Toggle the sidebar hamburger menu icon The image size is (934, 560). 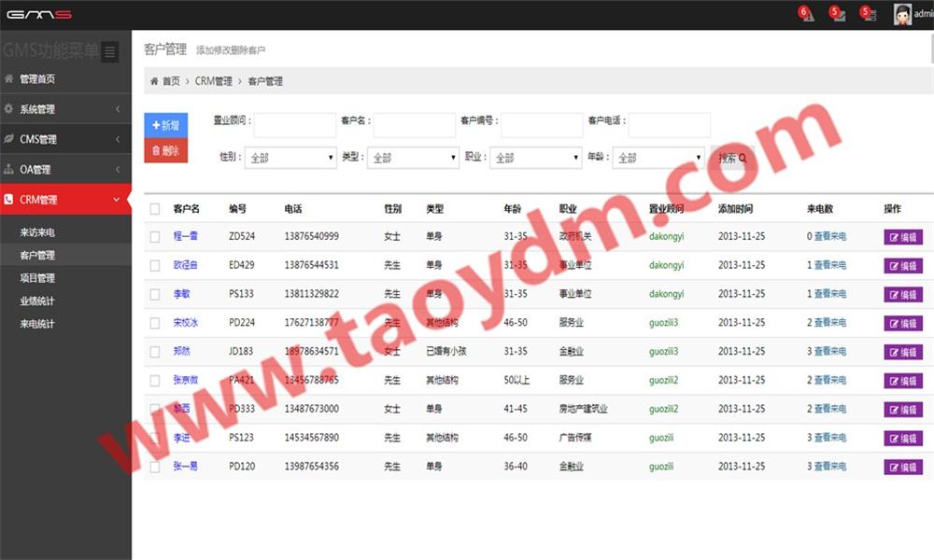point(109,52)
